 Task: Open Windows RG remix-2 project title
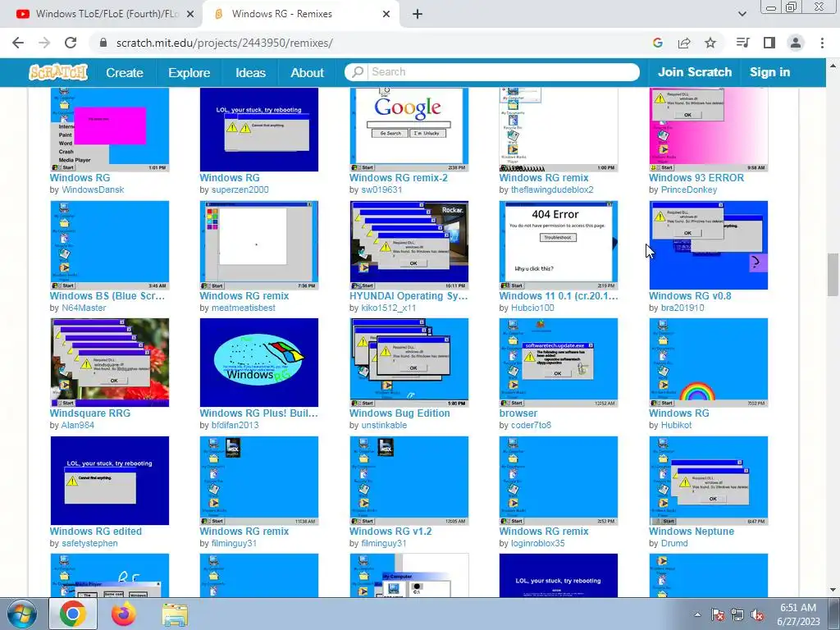[399, 178]
